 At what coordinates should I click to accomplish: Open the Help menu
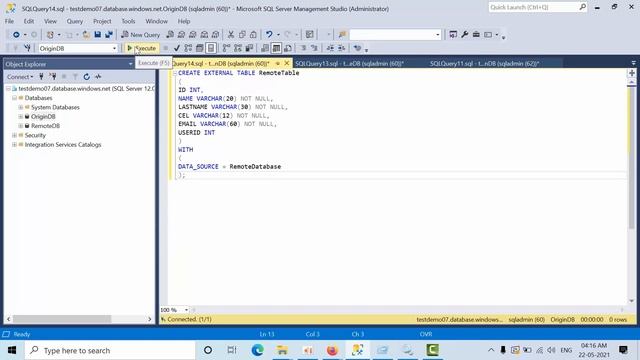[x=184, y=21]
